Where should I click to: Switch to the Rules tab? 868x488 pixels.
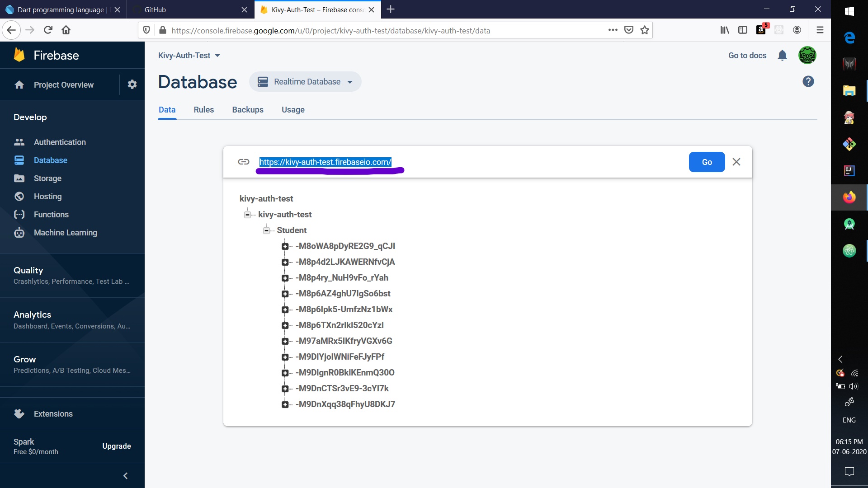pos(203,110)
